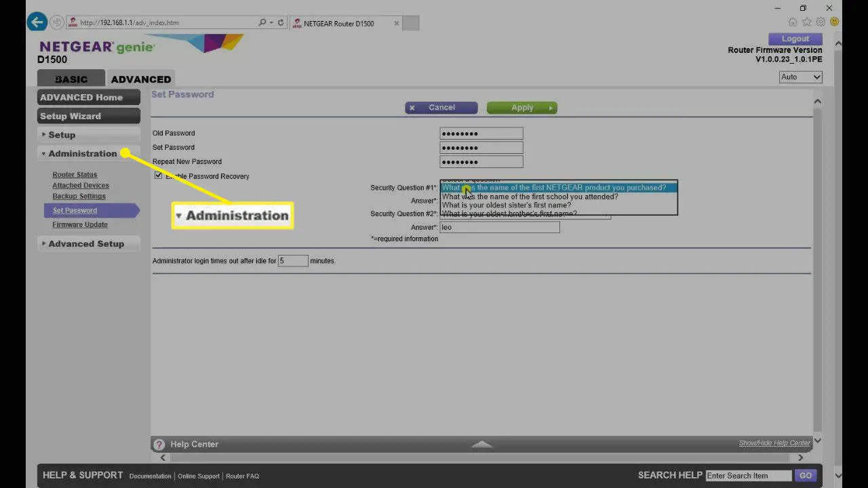Click the Apply button
This screenshot has width=868, height=488.
coord(522,108)
